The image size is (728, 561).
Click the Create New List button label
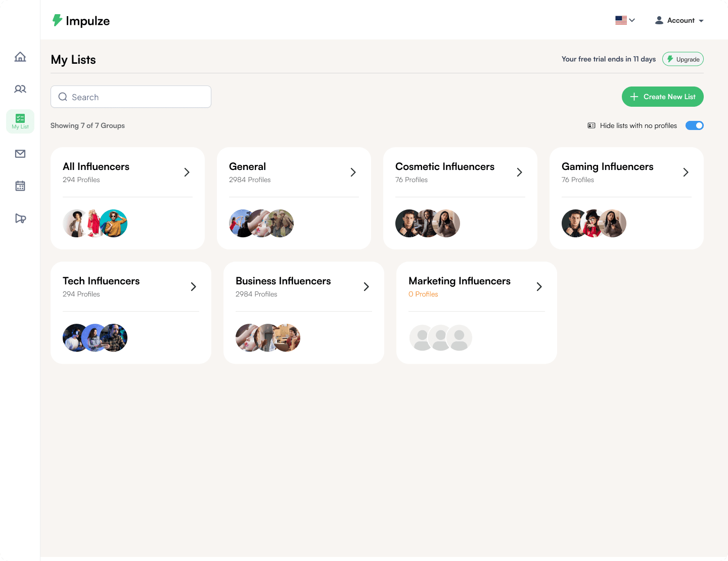(669, 97)
